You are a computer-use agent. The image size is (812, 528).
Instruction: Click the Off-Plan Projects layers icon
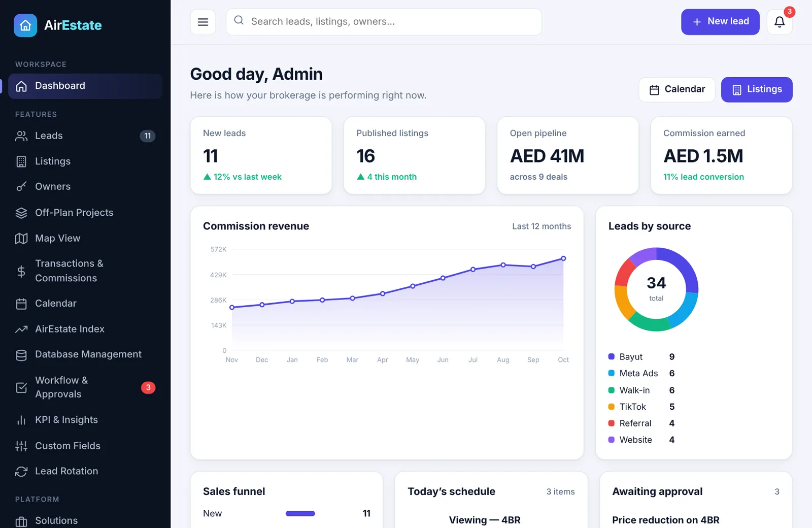click(x=21, y=213)
